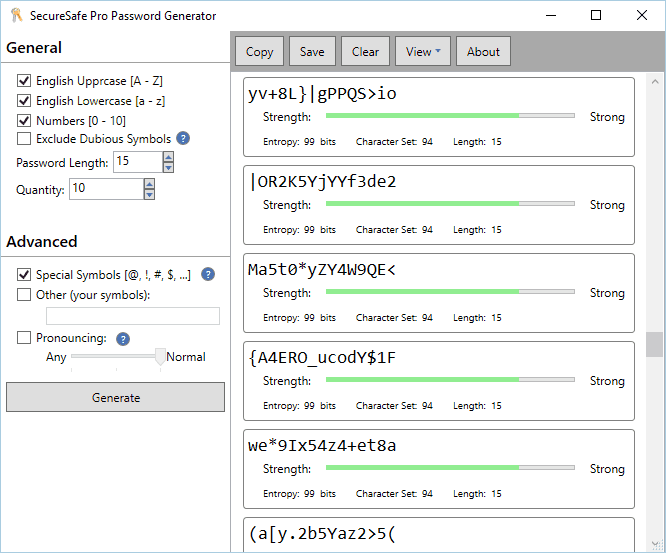
Task: Select password Ma5t0*yZY4W9QE<
Action: click(322, 270)
